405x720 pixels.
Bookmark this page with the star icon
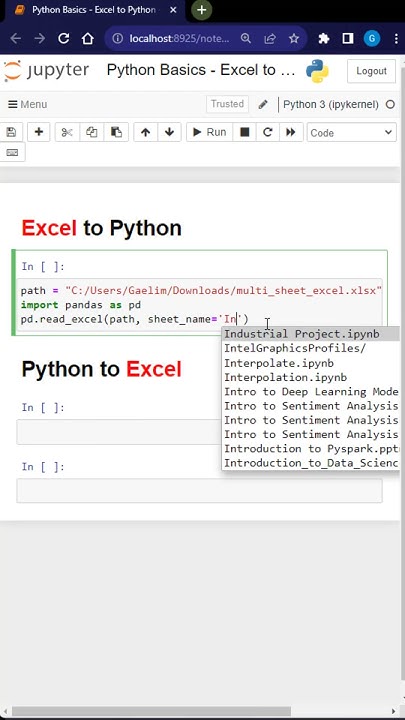click(x=294, y=39)
